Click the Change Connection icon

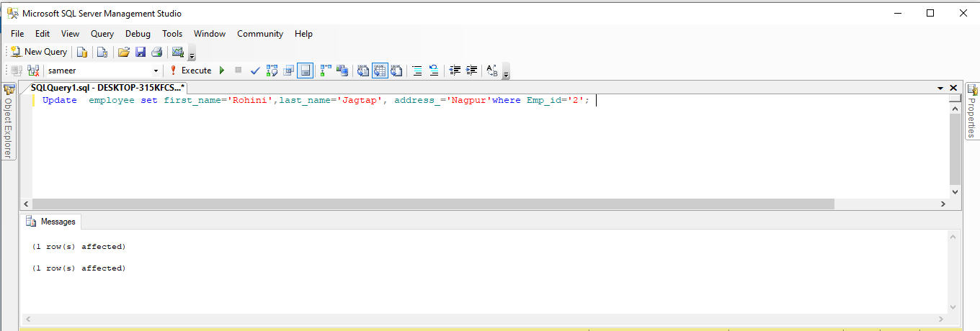(33, 71)
